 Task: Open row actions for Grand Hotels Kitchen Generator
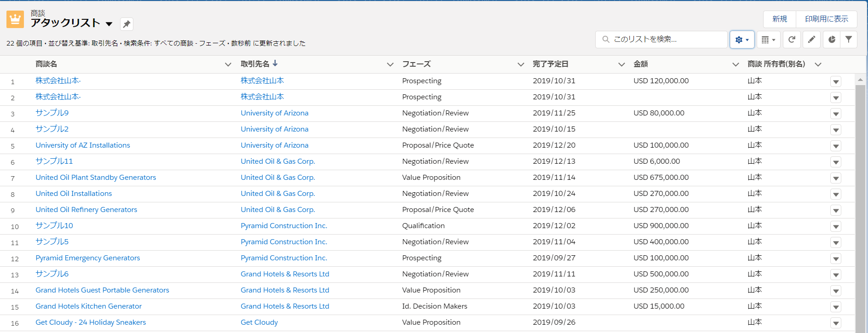click(836, 307)
